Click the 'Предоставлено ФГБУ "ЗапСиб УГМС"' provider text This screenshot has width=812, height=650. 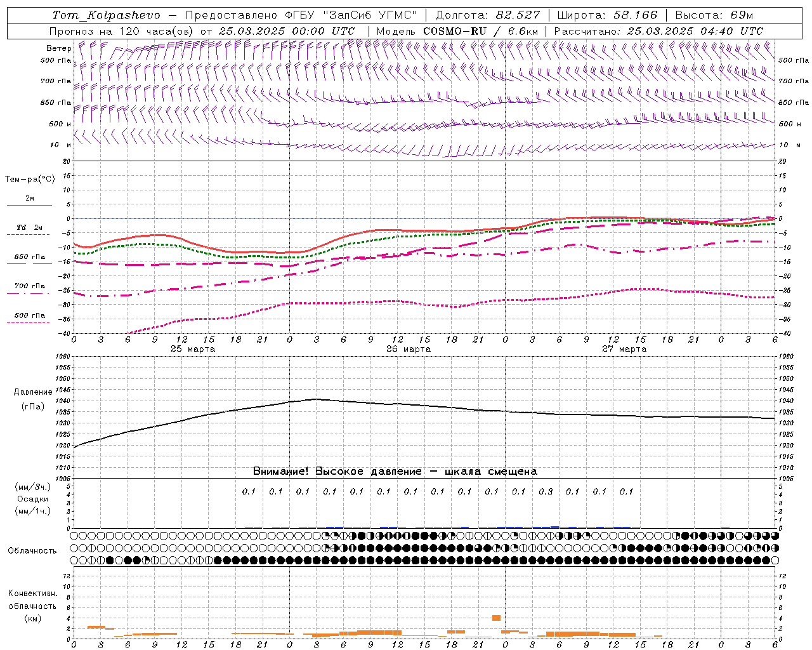pyautogui.click(x=301, y=15)
